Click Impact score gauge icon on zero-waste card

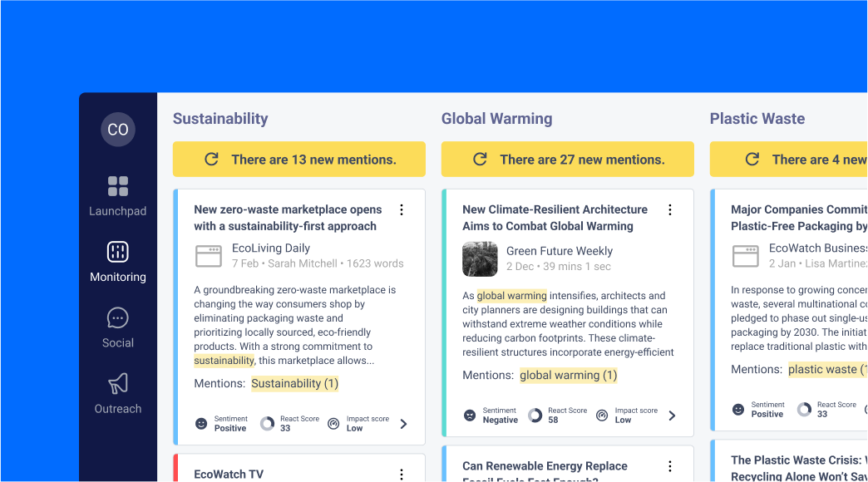333,424
